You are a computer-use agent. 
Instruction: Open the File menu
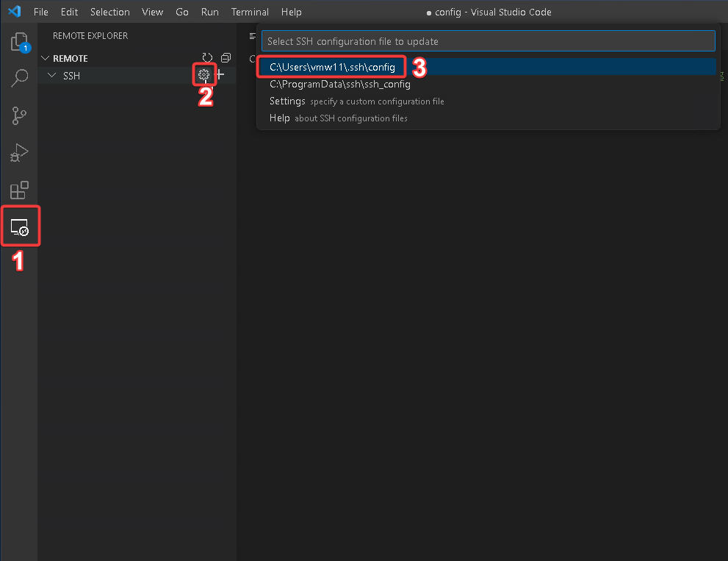(41, 12)
